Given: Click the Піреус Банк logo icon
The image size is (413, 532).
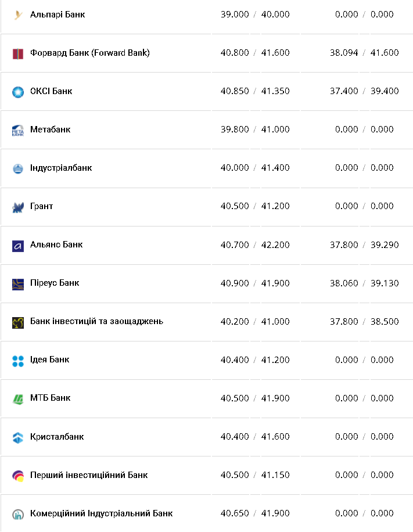Looking at the screenshot, I should [18, 284].
